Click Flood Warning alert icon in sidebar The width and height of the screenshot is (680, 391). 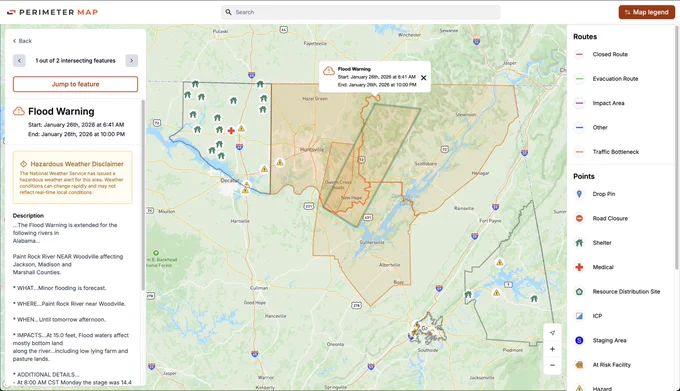click(19, 111)
